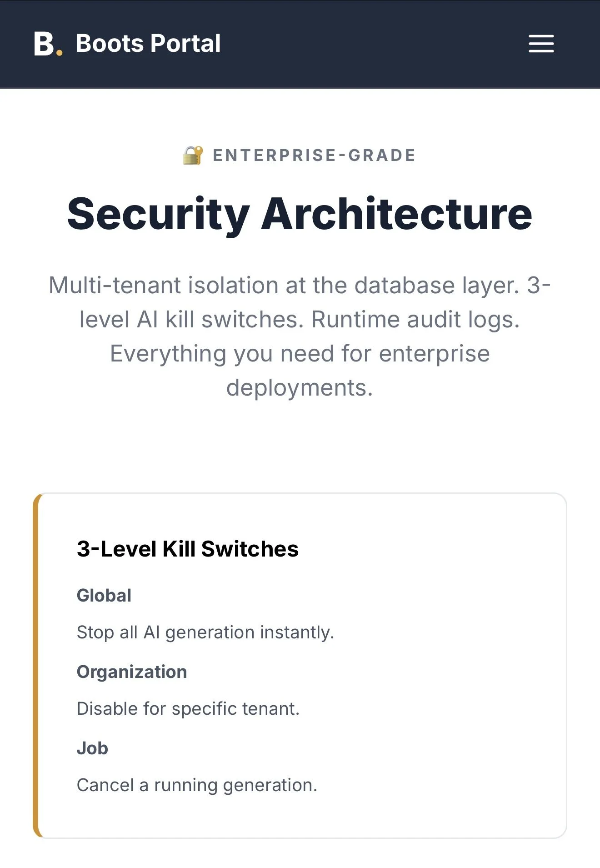Click 'Cancel a running generation.' text

click(197, 785)
